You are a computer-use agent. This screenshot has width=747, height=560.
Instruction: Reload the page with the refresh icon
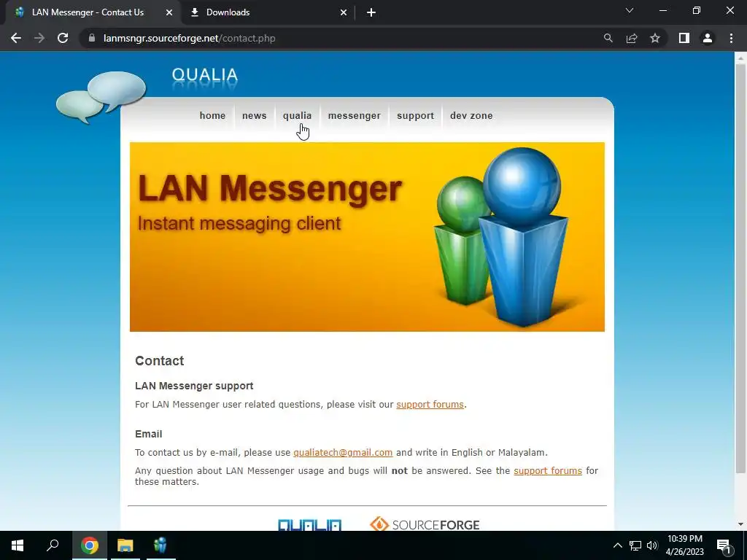point(63,38)
